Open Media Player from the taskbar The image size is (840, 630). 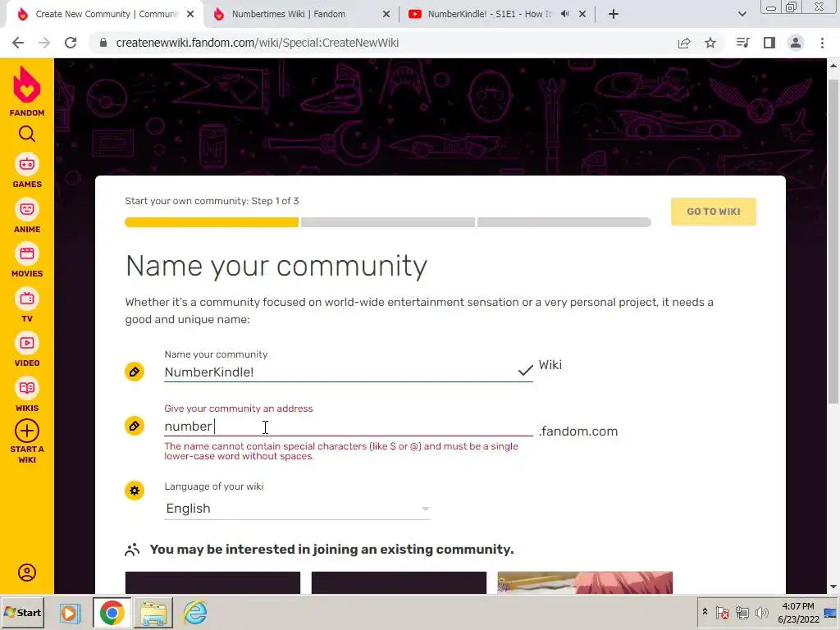[x=69, y=612]
